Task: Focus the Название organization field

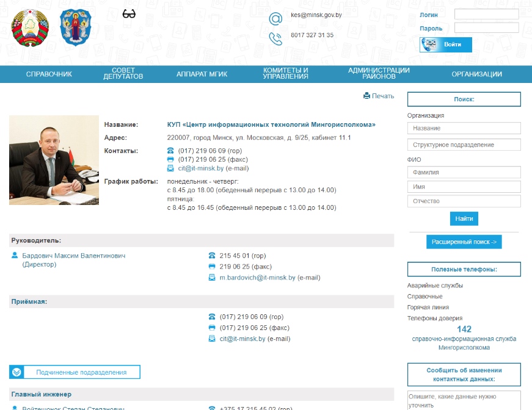Action: click(464, 128)
